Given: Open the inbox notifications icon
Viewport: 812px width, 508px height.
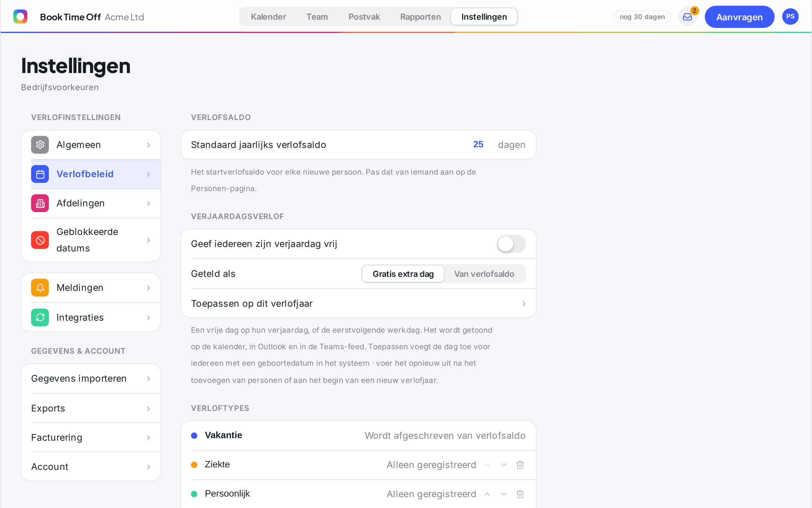Looking at the screenshot, I should click(687, 17).
